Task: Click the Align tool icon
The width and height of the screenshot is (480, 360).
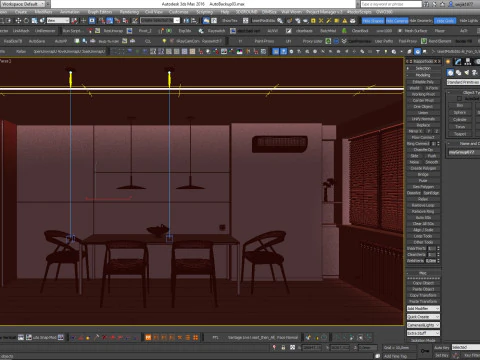Action: tap(194, 21)
